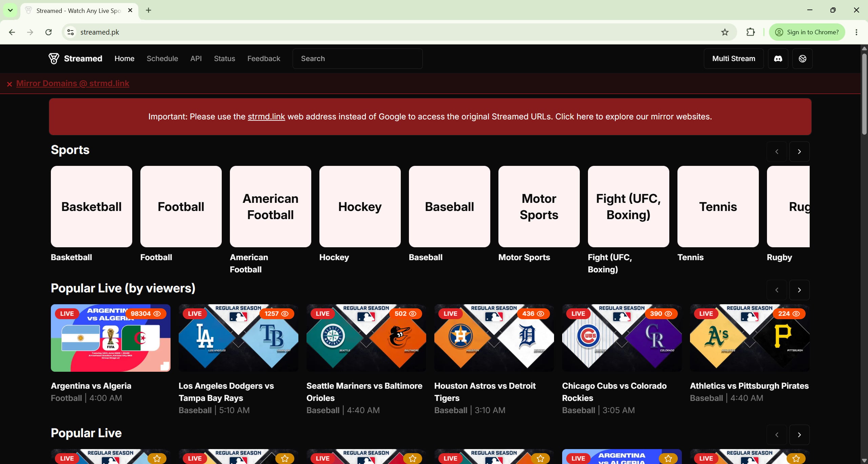868x464 pixels.
Task: Open the Chrome three-dot menu
Action: [856, 32]
